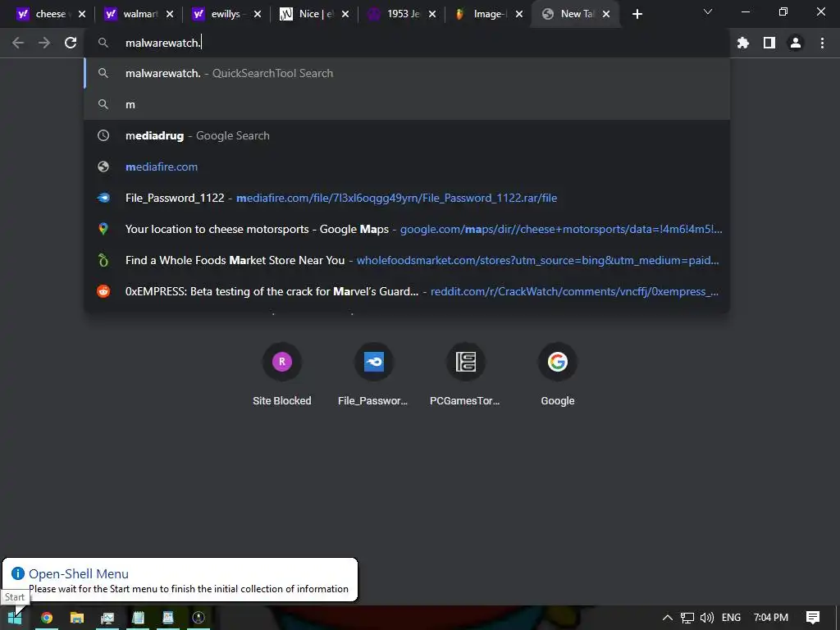Close the Image tab
This screenshot has height=630, width=840.
(x=519, y=15)
